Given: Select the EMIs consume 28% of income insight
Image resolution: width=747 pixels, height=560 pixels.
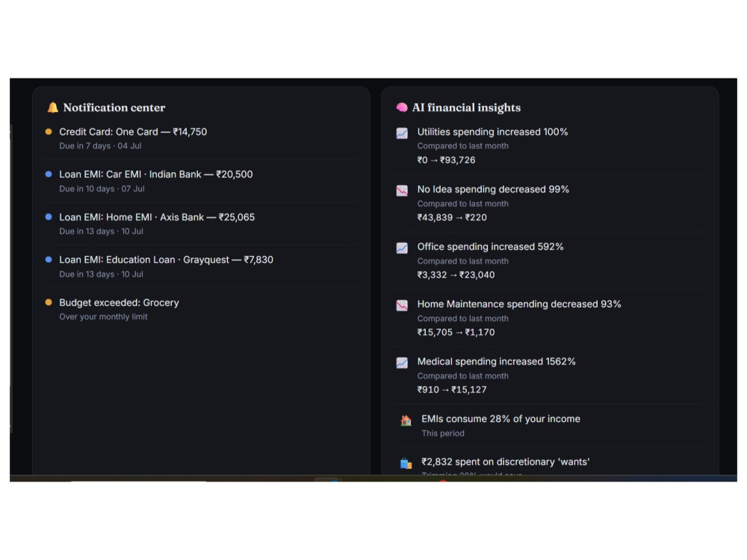Looking at the screenshot, I should point(551,426).
